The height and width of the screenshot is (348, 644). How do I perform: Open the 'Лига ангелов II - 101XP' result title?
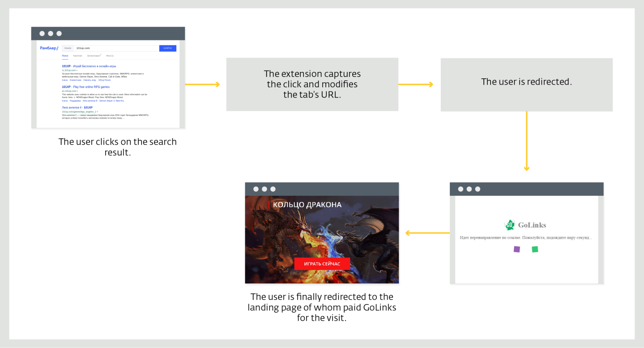pyautogui.click(x=77, y=107)
